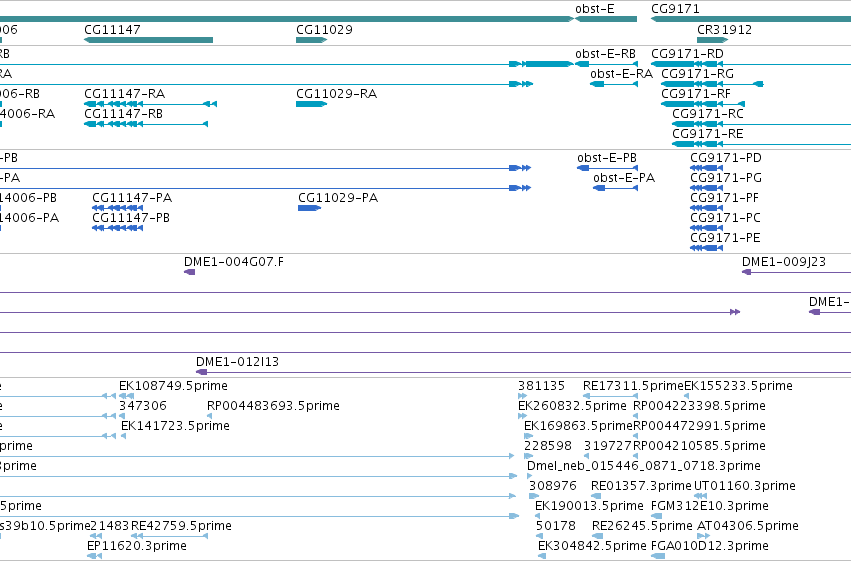Select EST 228598
Image resolution: width=851 pixels, height=561 pixels.
coord(548,446)
